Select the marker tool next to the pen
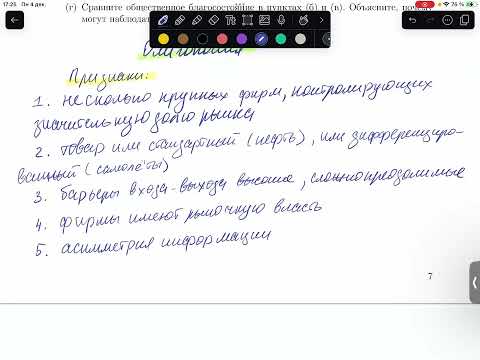The image size is (480, 360). coord(180,20)
